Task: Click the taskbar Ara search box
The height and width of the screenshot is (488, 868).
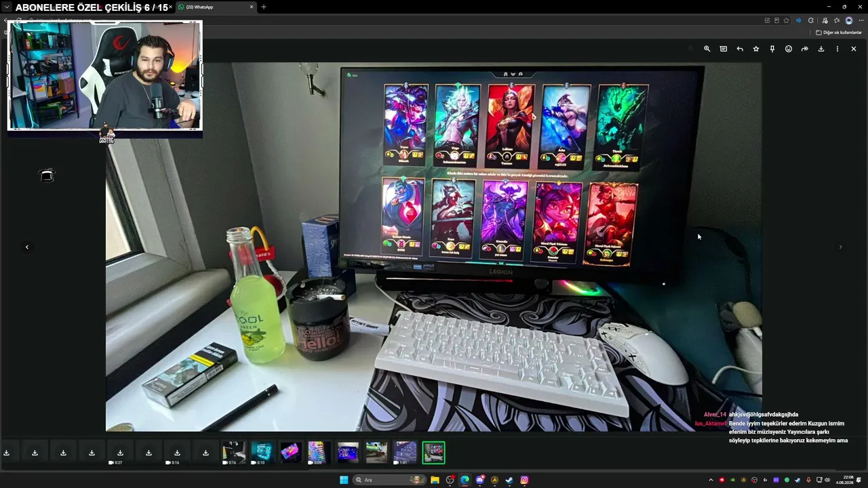Action: coord(389,480)
